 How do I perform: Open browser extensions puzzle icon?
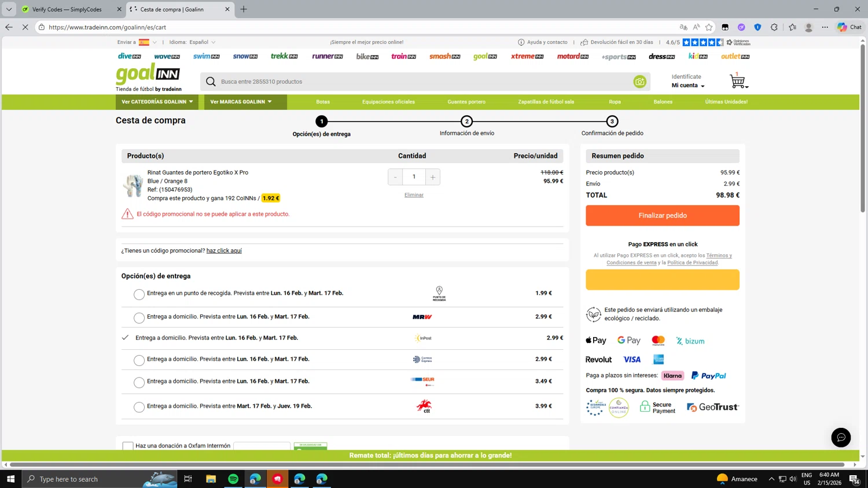pyautogui.click(x=774, y=27)
